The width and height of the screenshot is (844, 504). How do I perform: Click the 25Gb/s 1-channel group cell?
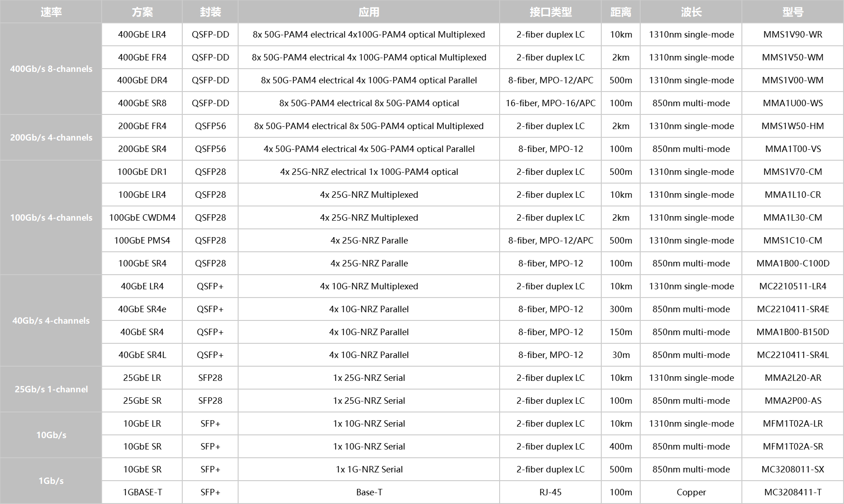pos(51,389)
